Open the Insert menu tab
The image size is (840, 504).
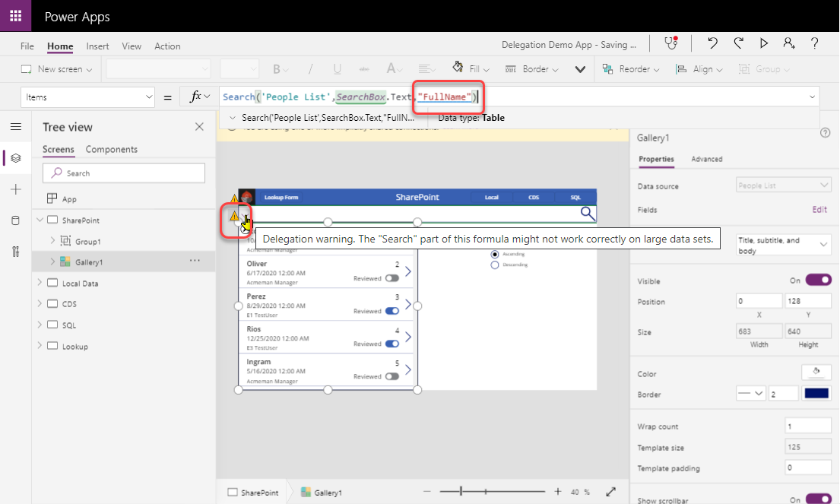tap(97, 46)
